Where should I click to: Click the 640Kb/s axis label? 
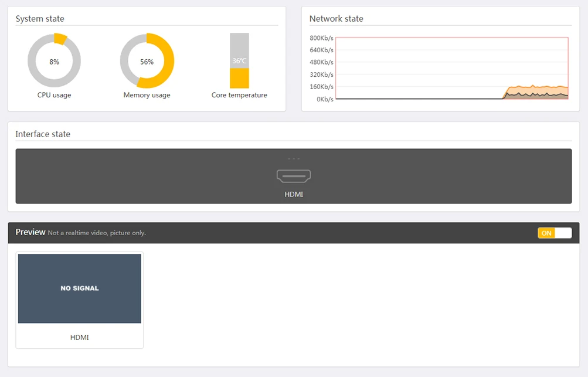321,50
